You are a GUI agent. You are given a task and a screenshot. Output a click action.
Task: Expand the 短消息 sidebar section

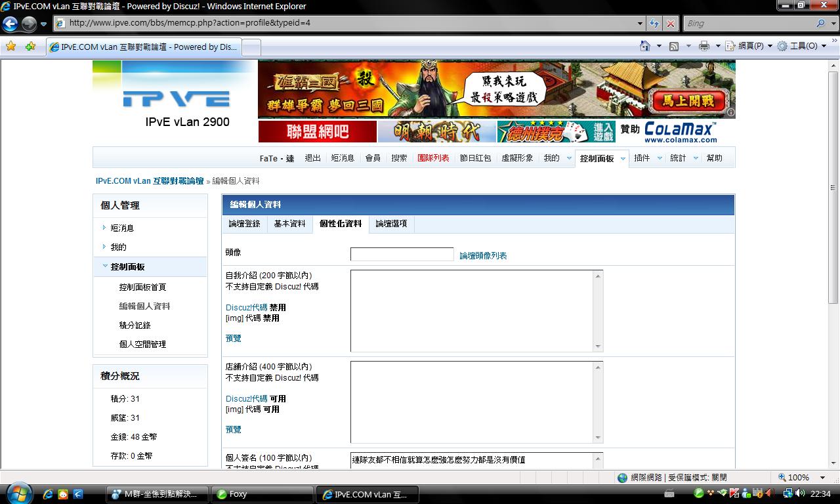(x=104, y=228)
